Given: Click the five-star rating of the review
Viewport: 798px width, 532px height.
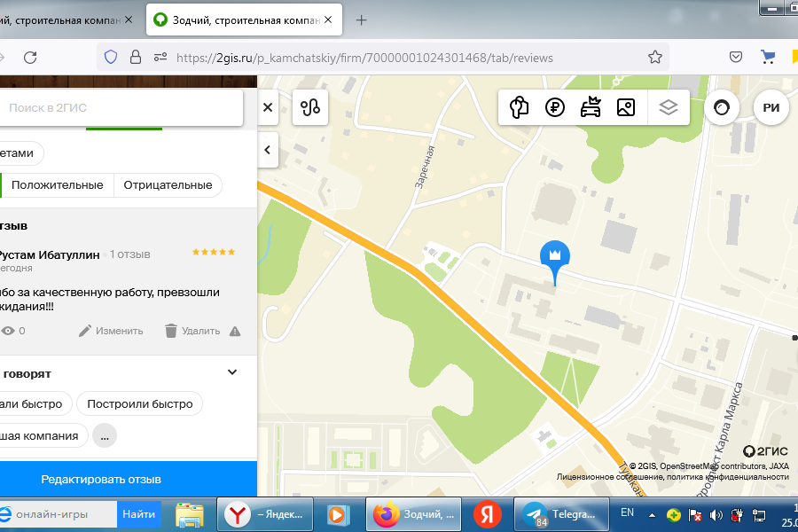Looking at the screenshot, I should coord(214,252).
